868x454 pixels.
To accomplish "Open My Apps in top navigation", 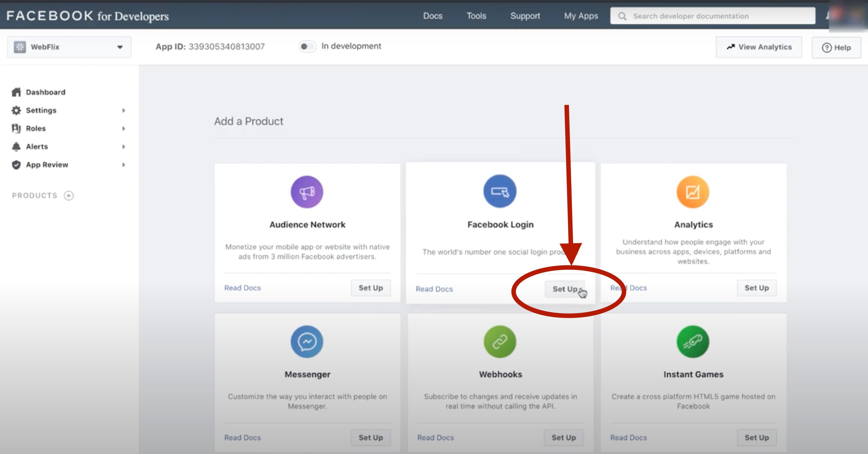I will tap(581, 16).
